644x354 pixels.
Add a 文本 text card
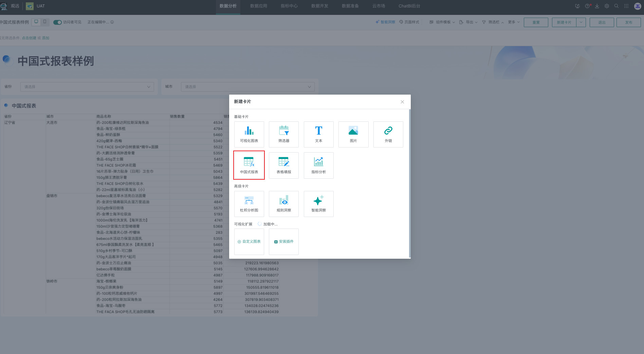(318, 134)
